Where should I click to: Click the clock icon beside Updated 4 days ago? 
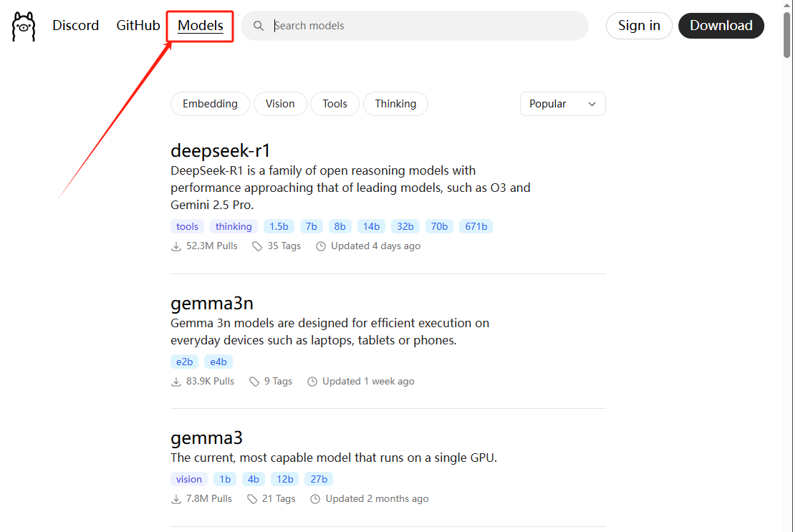coord(321,246)
